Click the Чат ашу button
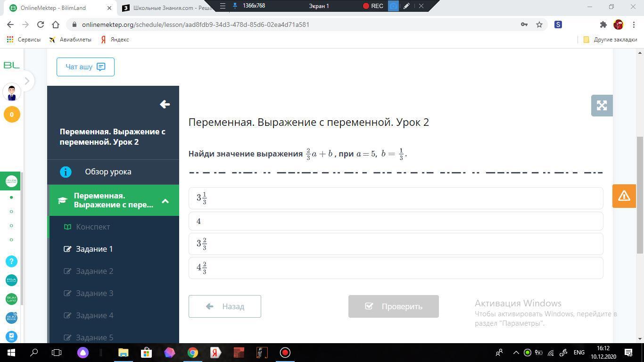The height and width of the screenshot is (362, 644). (x=85, y=67)
